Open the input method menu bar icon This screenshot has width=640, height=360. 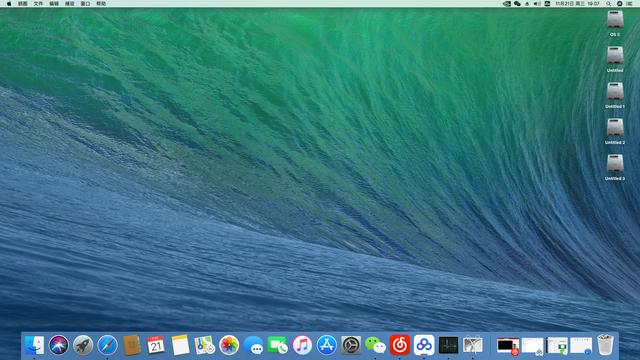(x=547, y=4)
